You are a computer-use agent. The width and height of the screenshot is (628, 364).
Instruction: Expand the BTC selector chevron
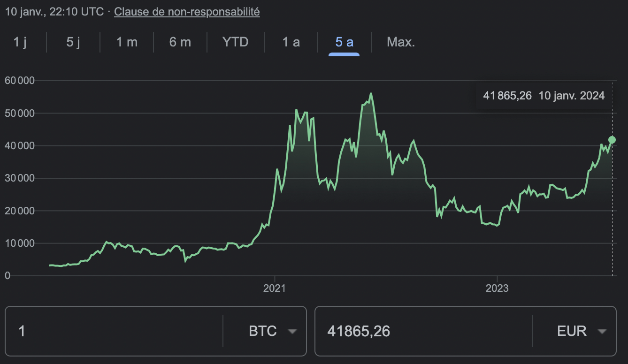[292, 331]
